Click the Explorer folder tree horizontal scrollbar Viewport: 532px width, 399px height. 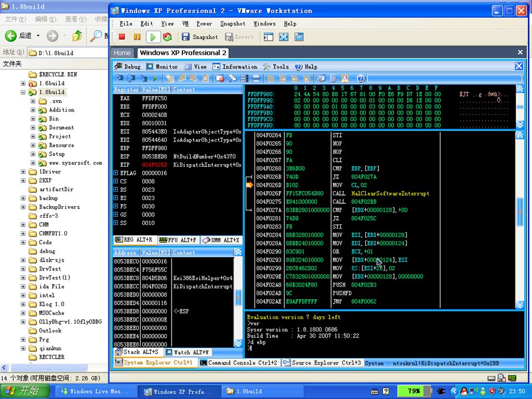[49, 367]
